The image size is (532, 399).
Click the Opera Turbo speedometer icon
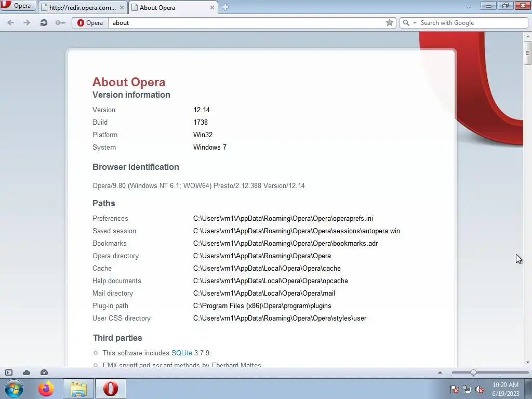click(44, 373)
